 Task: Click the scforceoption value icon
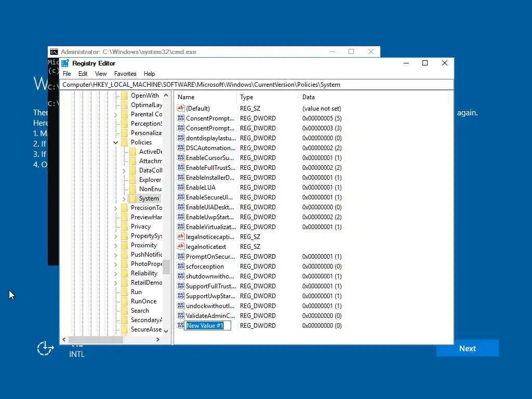(x=180, y=266)
